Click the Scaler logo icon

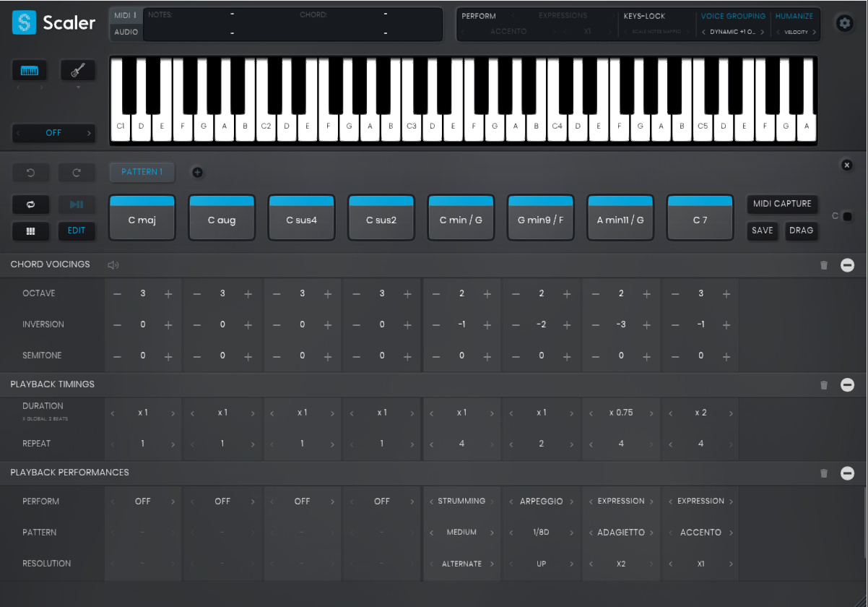coord(24,23)
